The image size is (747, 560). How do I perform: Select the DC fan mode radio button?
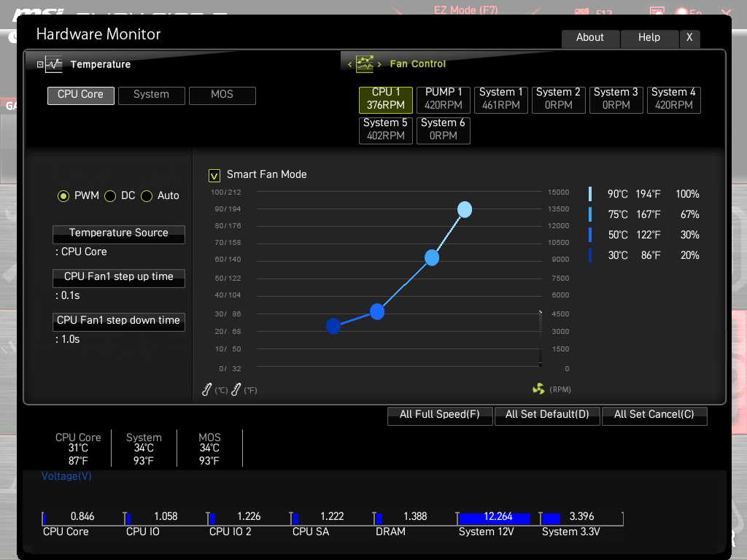click(111, 196)
